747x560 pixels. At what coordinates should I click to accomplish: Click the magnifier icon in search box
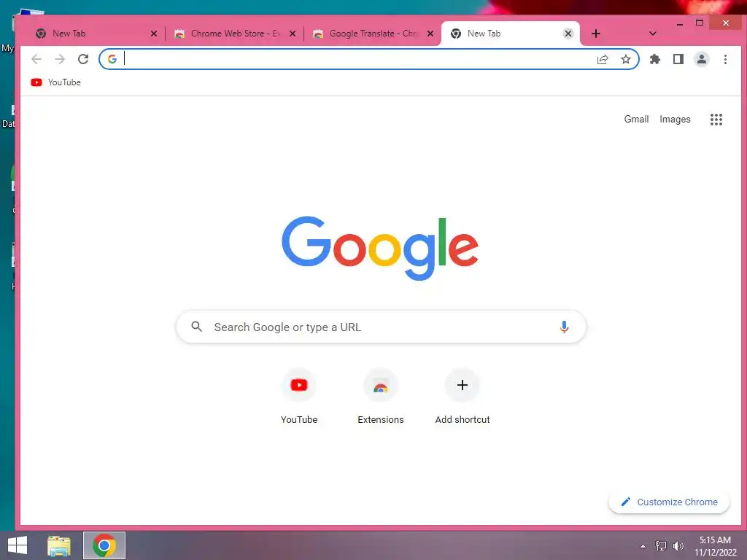tap(196, 327)
